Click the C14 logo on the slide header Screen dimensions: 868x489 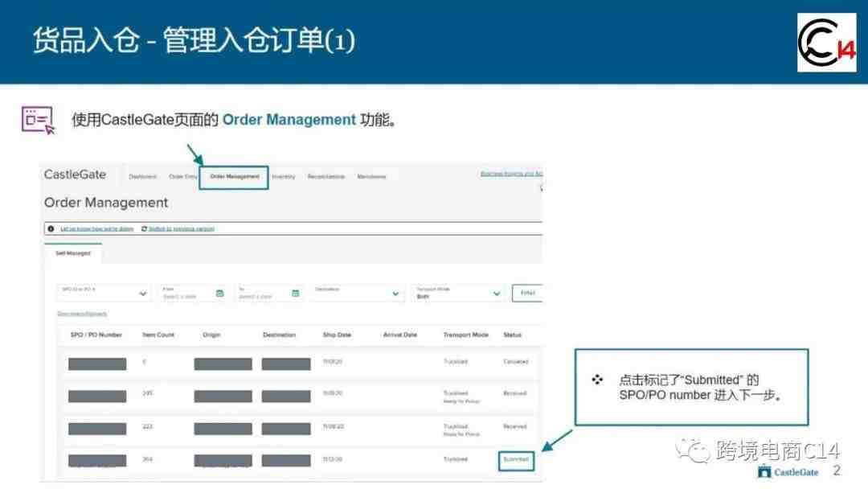point(826,43)
